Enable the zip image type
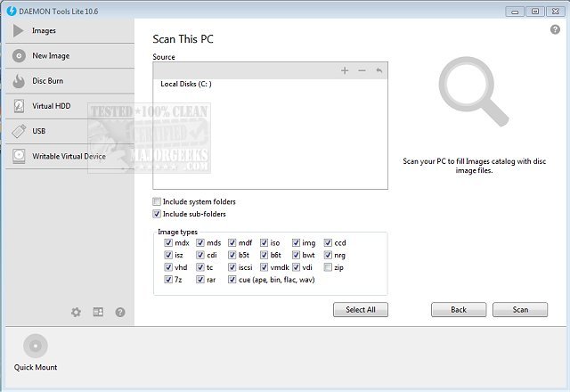 328,267
